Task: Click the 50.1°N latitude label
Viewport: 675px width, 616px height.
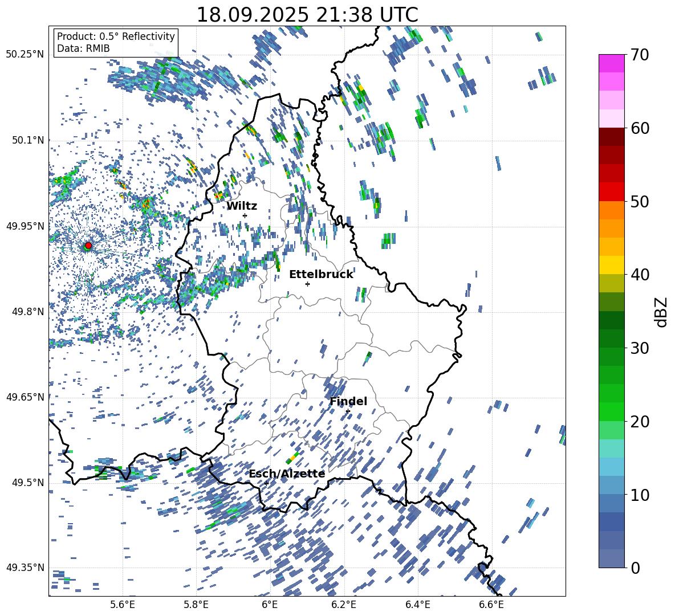Action: pos(28,140)
